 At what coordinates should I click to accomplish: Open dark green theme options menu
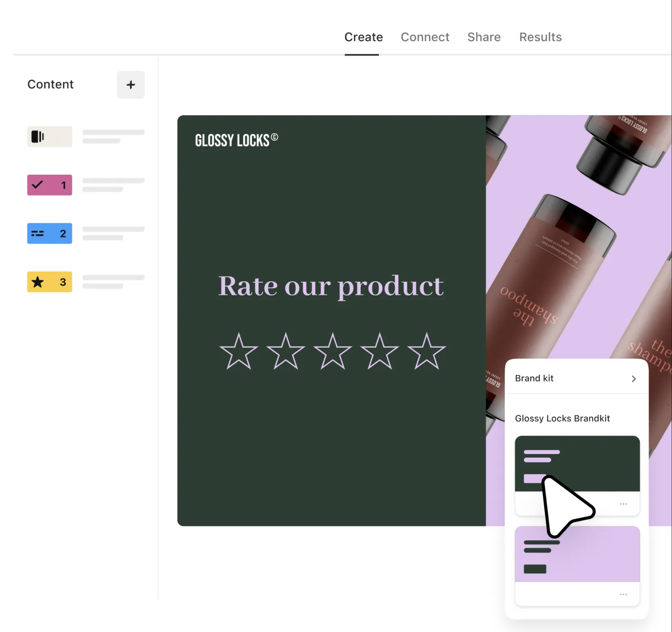pyautogui.click(x=623, y=504)
